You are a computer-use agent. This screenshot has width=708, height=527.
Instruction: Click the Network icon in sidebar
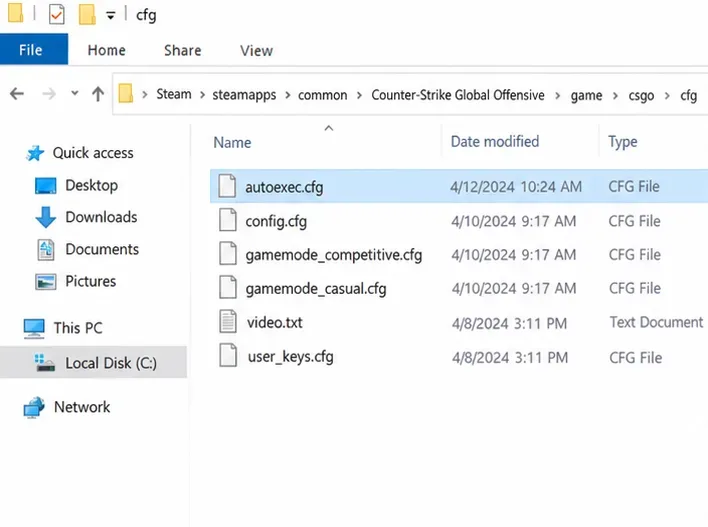tap(34, 407)
